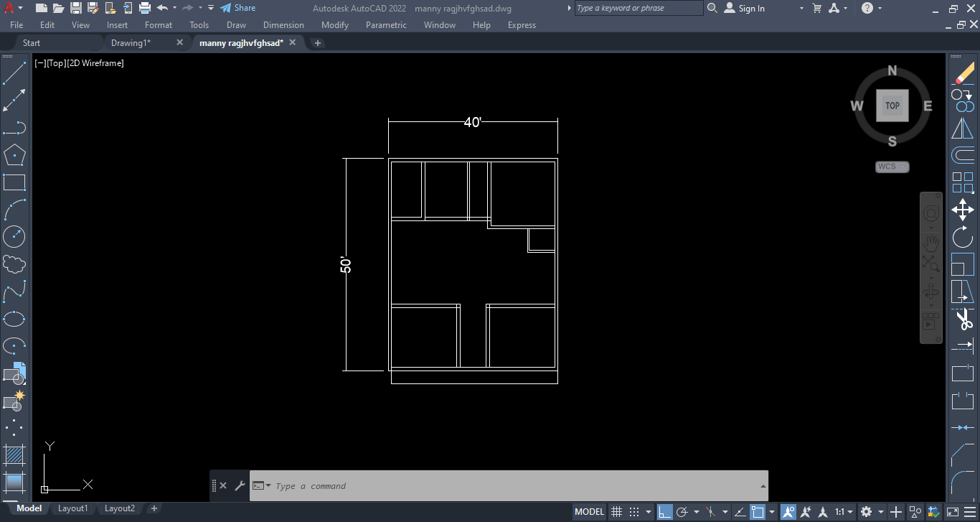Switch to the Layout1 tab
The width and height of the screenshot is (980, 522).
(73, 508)
